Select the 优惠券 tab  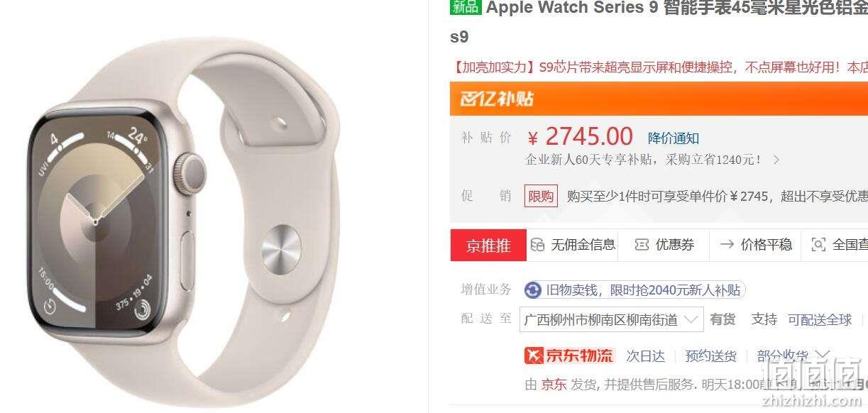664,245
